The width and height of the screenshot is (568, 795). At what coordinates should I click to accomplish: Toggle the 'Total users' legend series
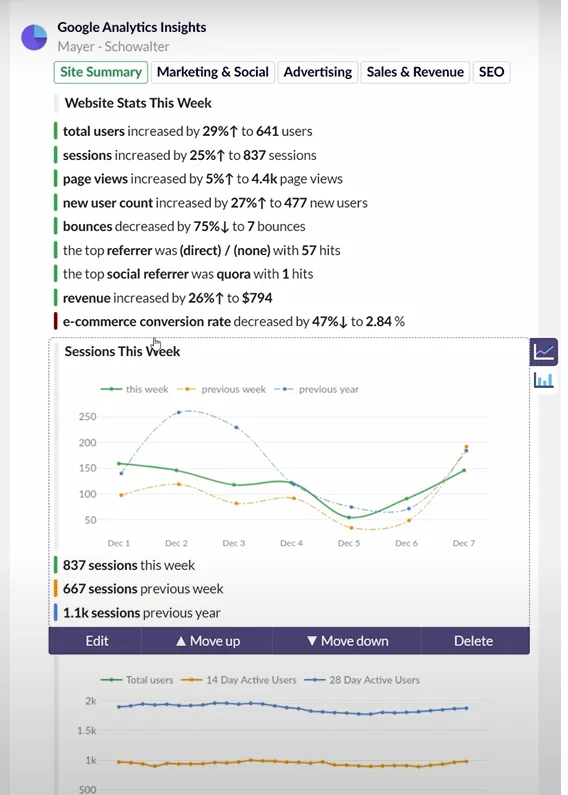pos(137,680)
